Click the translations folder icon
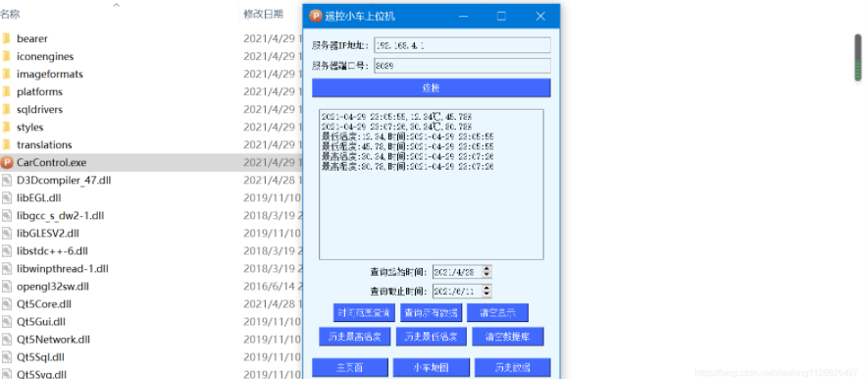868x379 pixels. 6,144
